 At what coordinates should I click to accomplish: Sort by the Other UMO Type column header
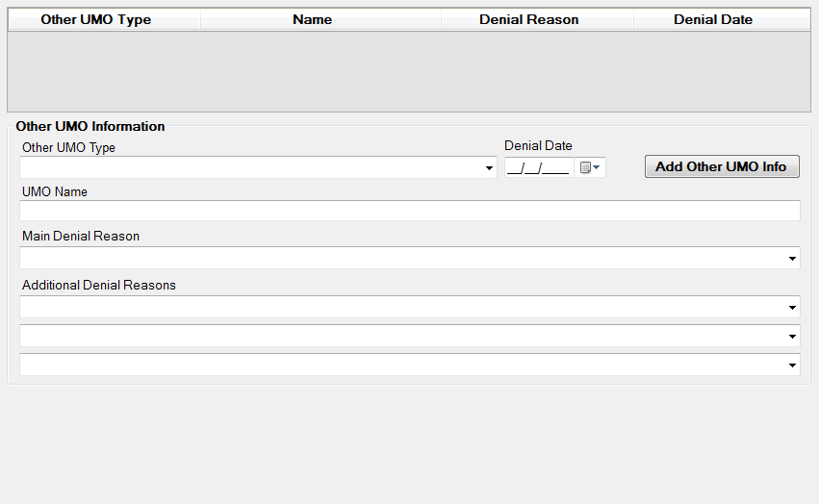tap(95, 19)
